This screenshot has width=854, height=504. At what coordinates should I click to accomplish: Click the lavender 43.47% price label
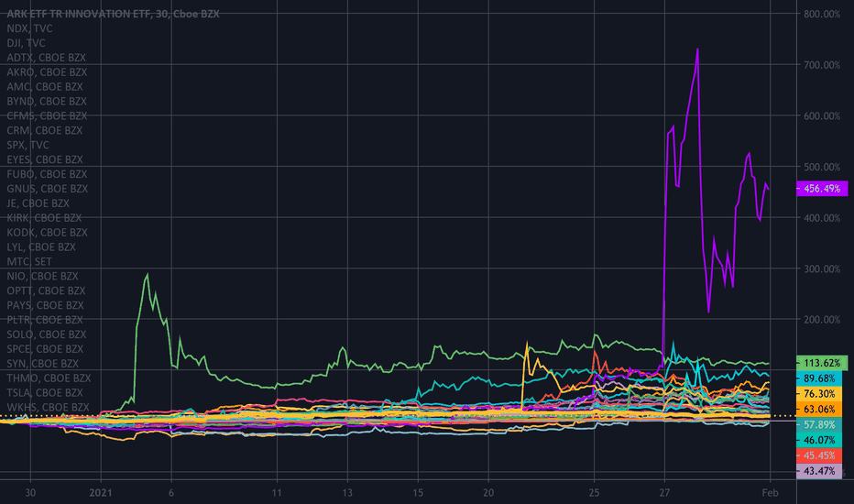[819, 471]
